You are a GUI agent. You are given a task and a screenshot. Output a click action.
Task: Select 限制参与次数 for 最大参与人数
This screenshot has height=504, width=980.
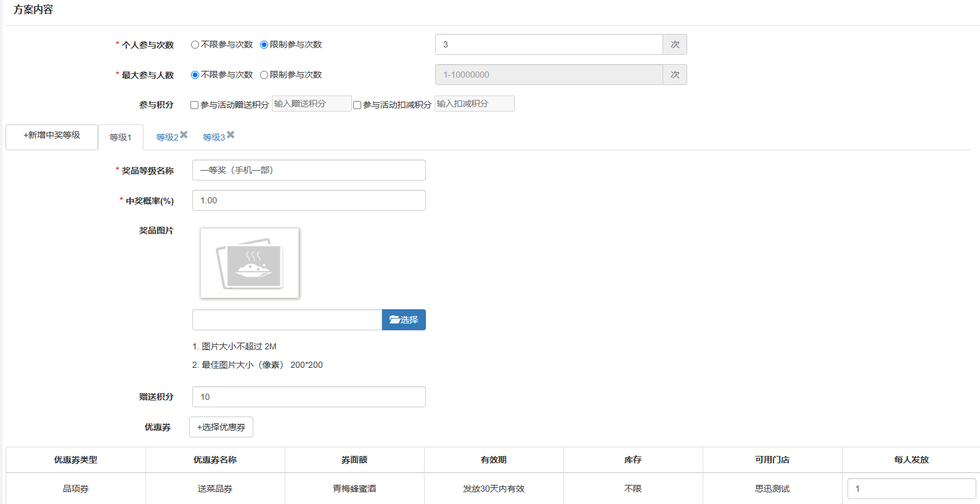pyautogui.click(x=264, y=75)
